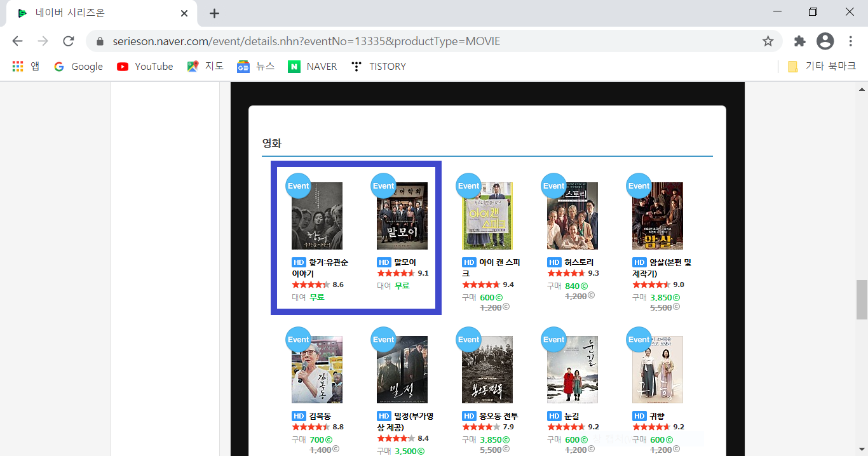
Task: Open the Google bookmark
Action: (x=78, y=66)
